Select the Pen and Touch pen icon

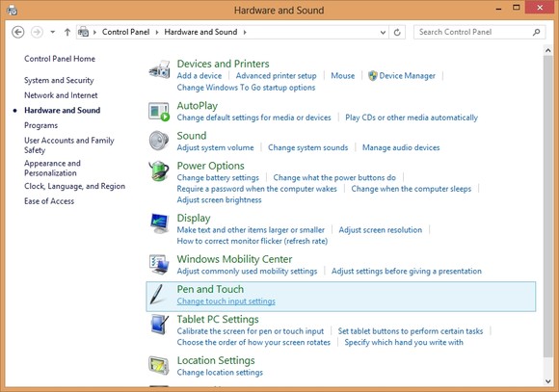click(157, 295)
